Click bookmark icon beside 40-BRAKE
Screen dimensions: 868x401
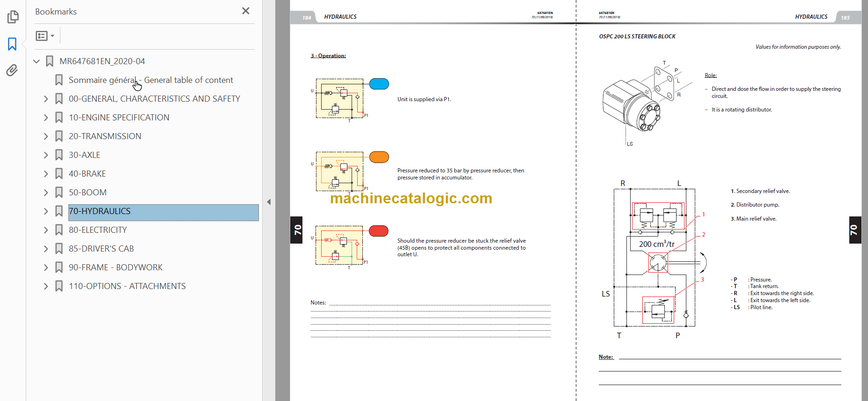(59, 174)
